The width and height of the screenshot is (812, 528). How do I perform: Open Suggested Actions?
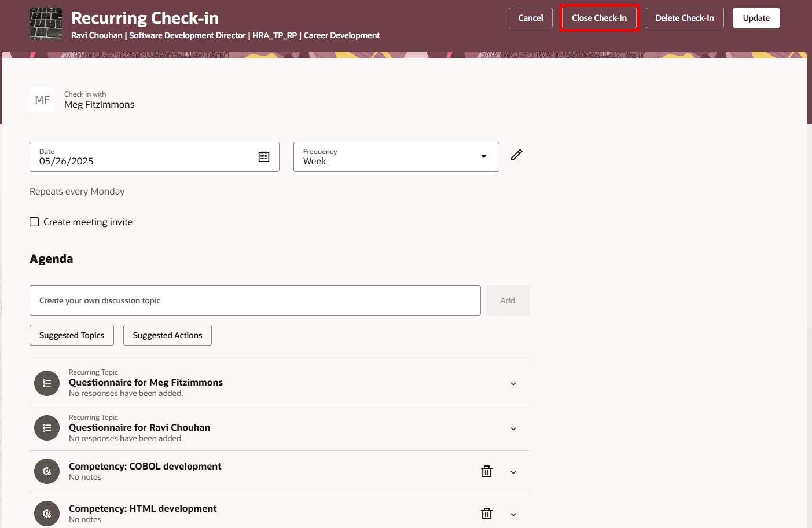(x=167, y=335)
